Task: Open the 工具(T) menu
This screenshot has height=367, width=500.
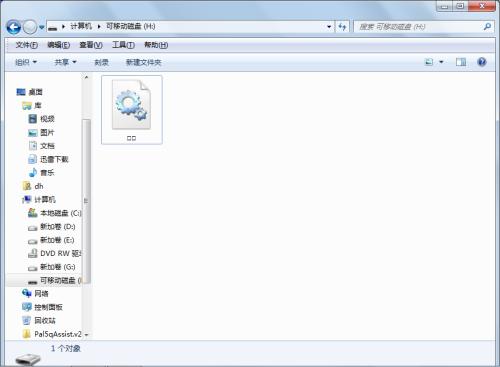Action: [123, 45]
